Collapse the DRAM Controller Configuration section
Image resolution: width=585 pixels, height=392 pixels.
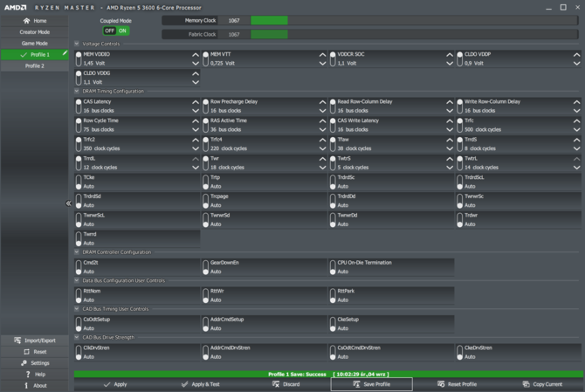click(x=77, y=252)
